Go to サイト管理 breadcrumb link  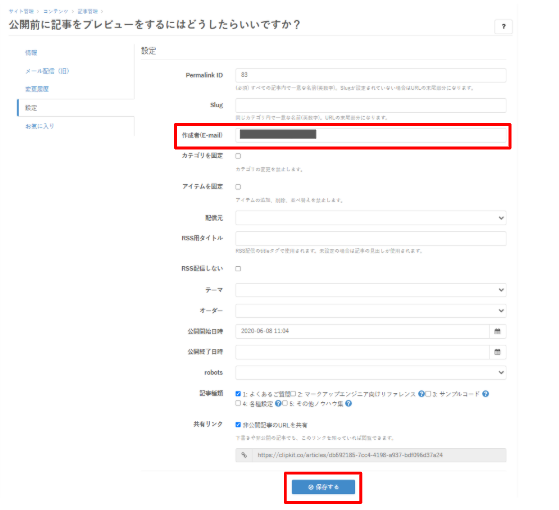21,11
